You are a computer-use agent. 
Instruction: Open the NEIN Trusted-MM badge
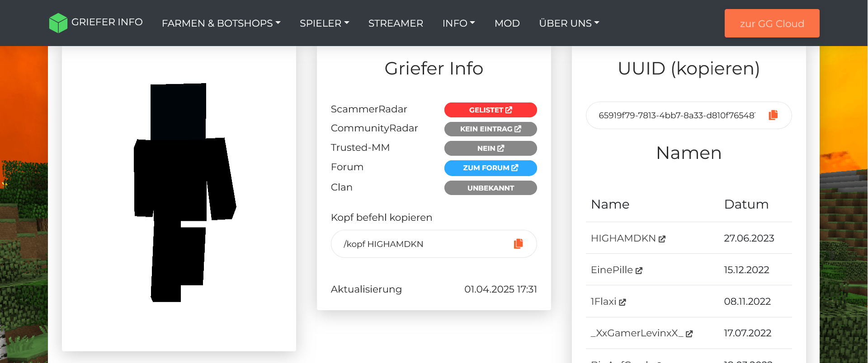[x=491, y=148]
